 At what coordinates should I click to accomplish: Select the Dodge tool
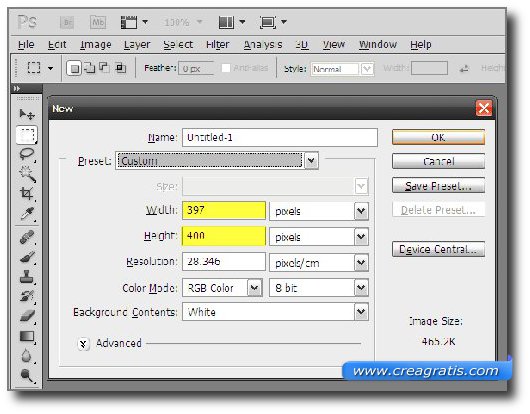tap(27, 375)
